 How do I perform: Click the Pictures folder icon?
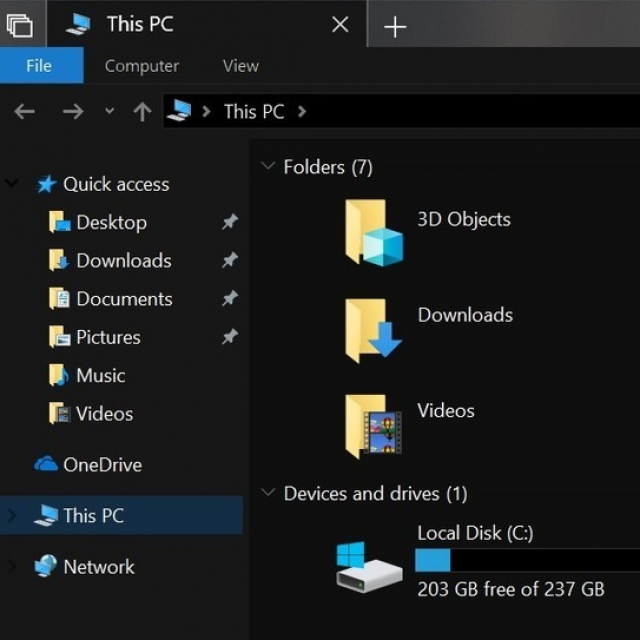(x=59, y=337)
